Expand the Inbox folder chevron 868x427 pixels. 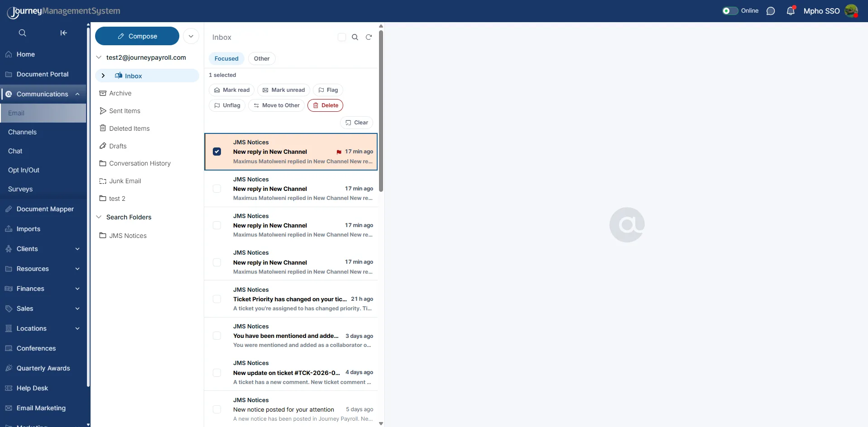[103, 76]
